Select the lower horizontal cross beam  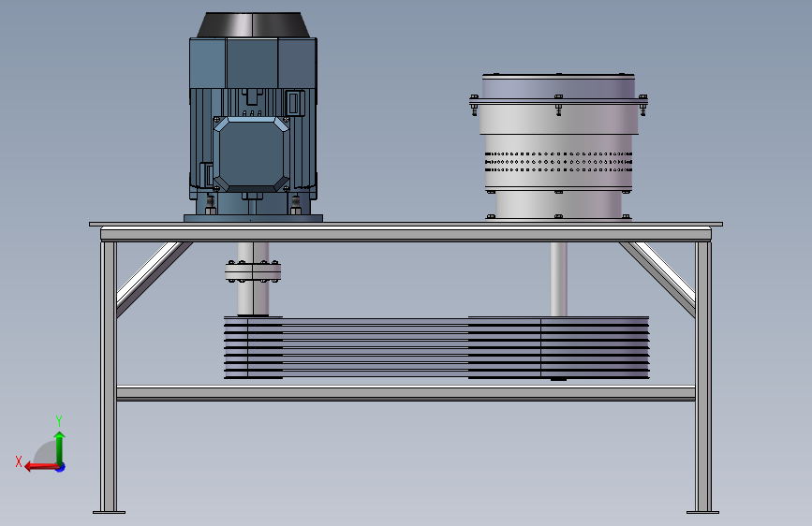[x=406, y=393]
